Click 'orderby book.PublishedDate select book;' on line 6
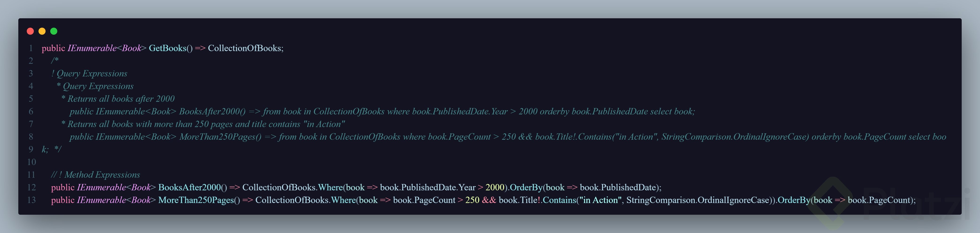This screenshot has height=233, width=980. click(617, 111)
